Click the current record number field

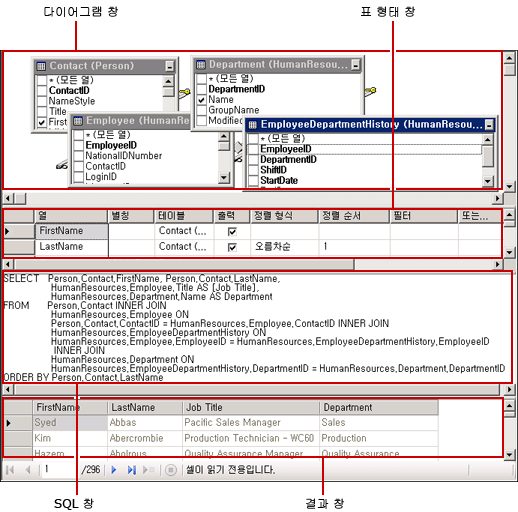point(60,470)
